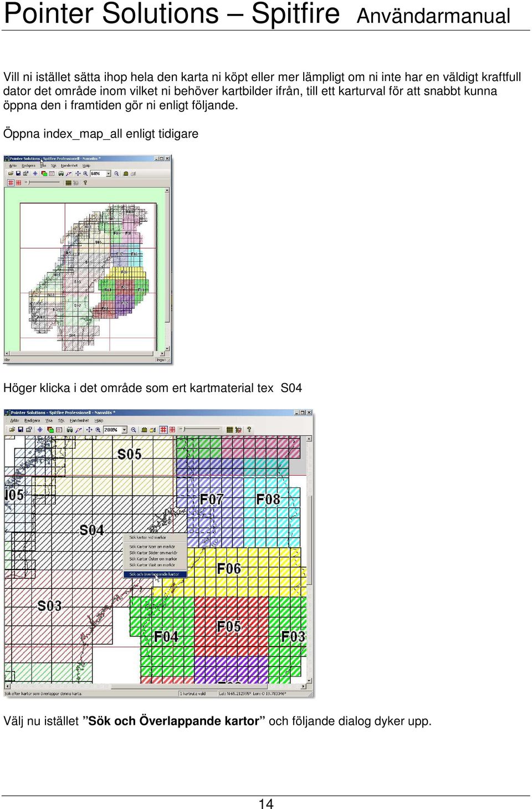This screenshot has height=809, width=532.
Task: Toggle the red centered-grid button in 200% window
Action: (x=172, y=430)
